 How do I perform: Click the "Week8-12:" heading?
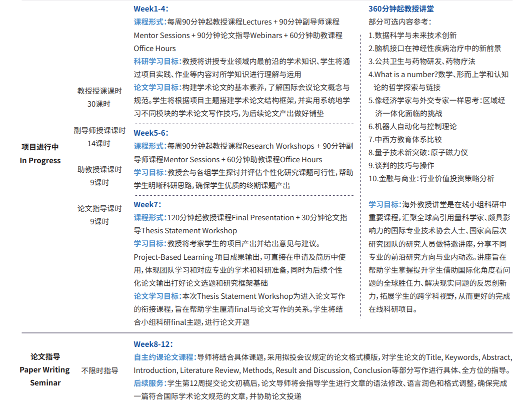pyautogui.click(x=153, y=344)
